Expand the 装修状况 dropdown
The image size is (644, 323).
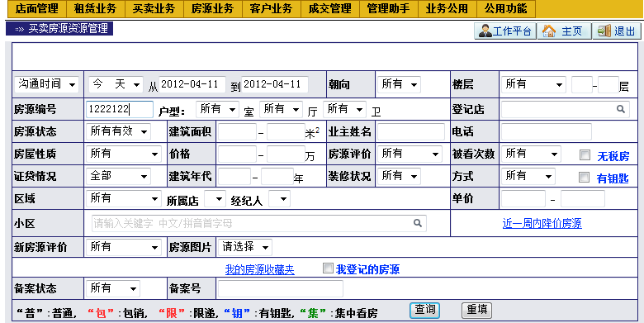tap(399, 176)
